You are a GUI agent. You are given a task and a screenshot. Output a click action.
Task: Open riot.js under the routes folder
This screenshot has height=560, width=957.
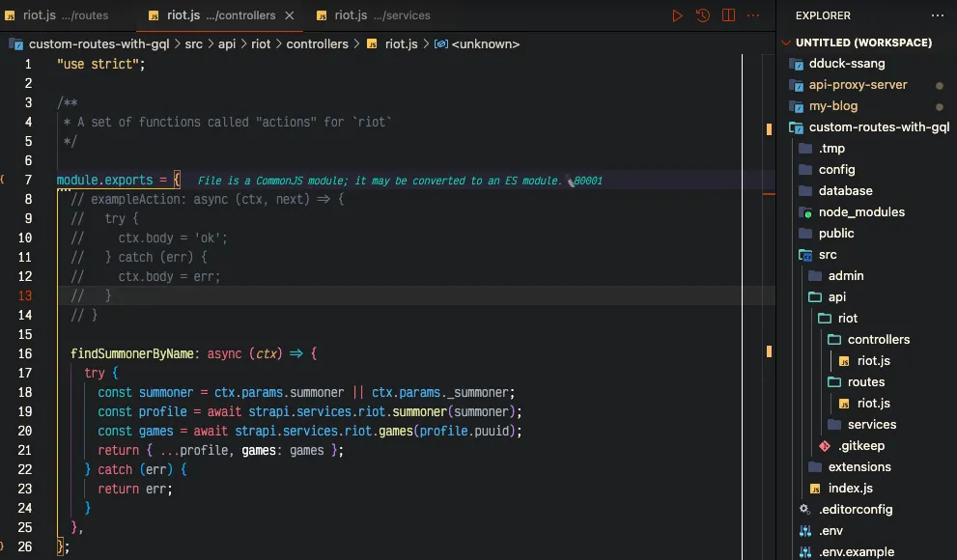873,404
